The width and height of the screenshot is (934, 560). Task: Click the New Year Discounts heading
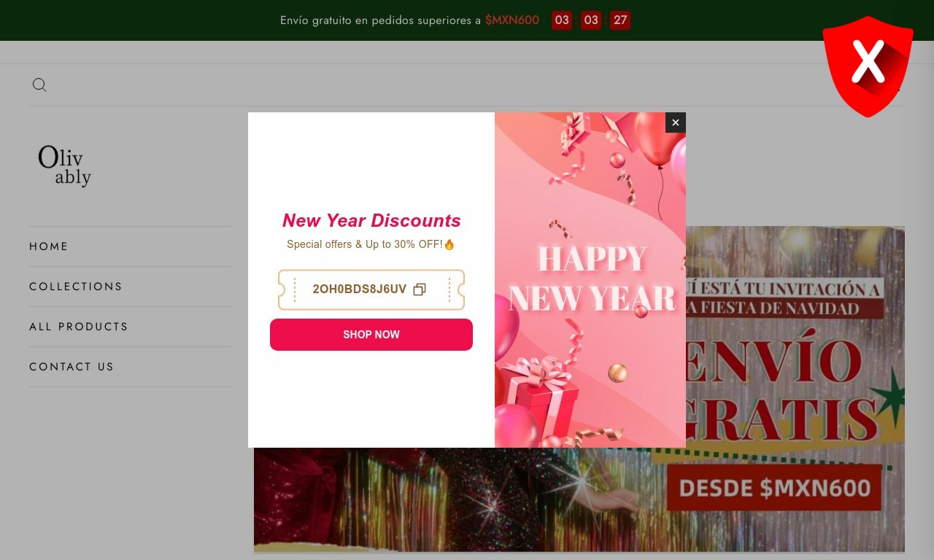pos(371,220)
